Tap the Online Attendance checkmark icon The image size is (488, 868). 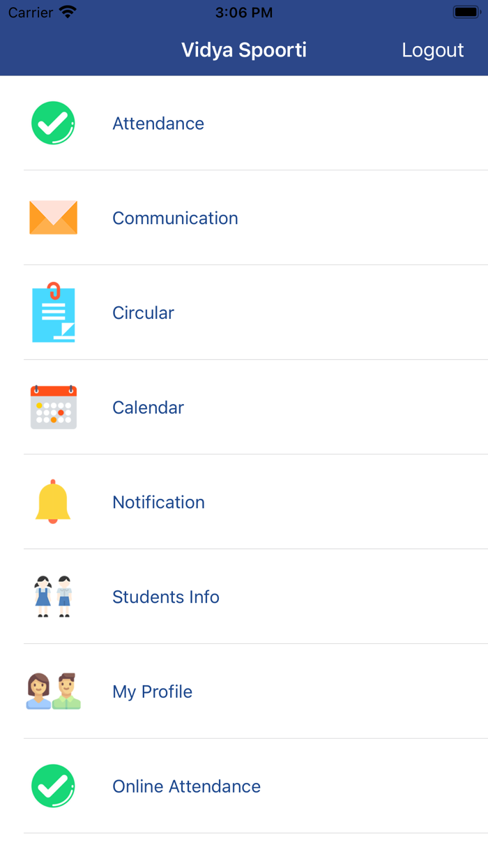(x=53, y=786)
